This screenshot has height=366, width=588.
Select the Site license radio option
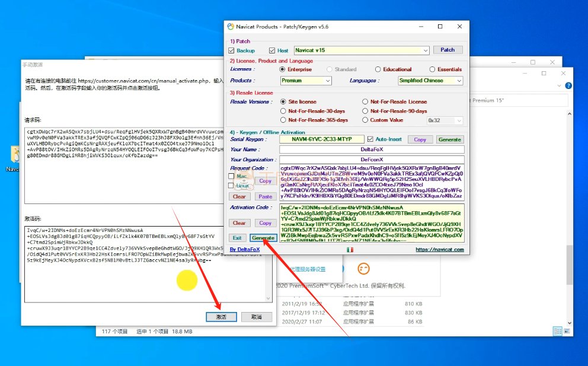283,101
